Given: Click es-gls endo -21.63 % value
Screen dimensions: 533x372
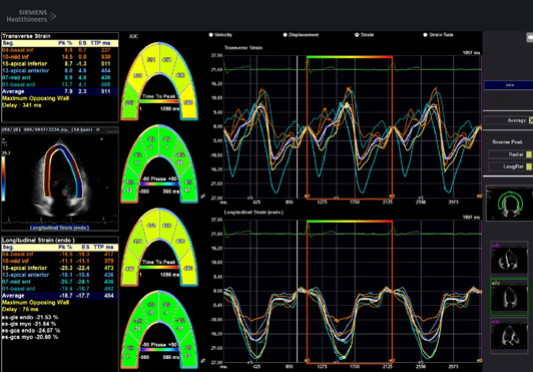Looking at the screenshot, I should [x=30, y=317].
